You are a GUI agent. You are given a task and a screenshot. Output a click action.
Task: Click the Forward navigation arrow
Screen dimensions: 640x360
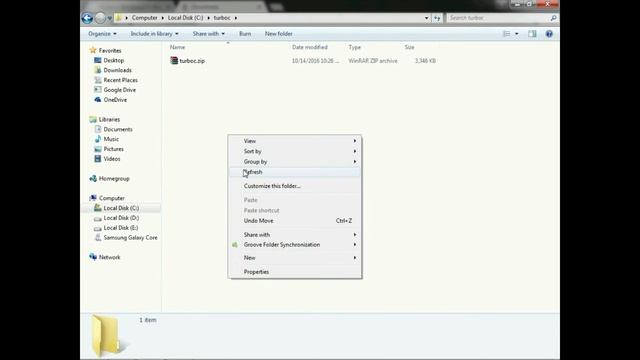100,18
